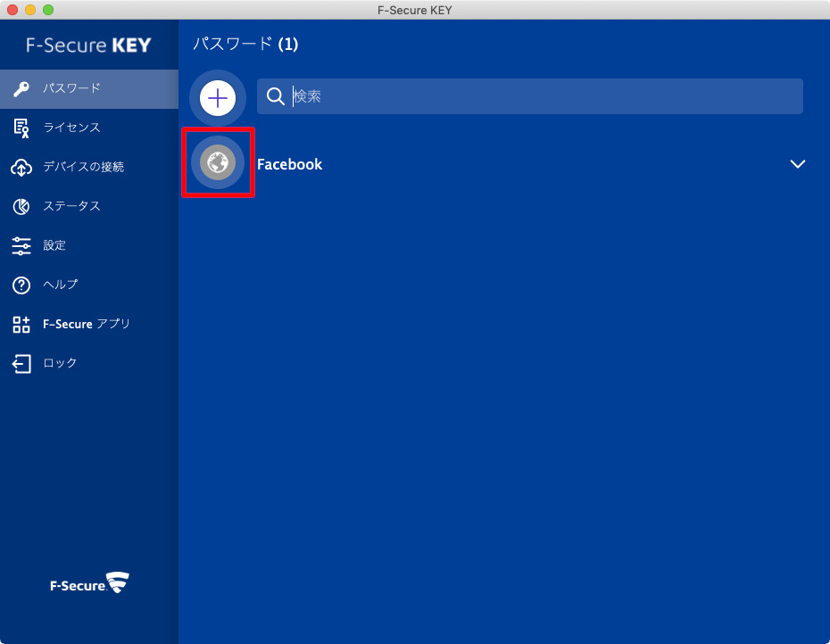Maximize the window with the green button
The height and width of the screenshot is (644, 830).
click(48, 10)
